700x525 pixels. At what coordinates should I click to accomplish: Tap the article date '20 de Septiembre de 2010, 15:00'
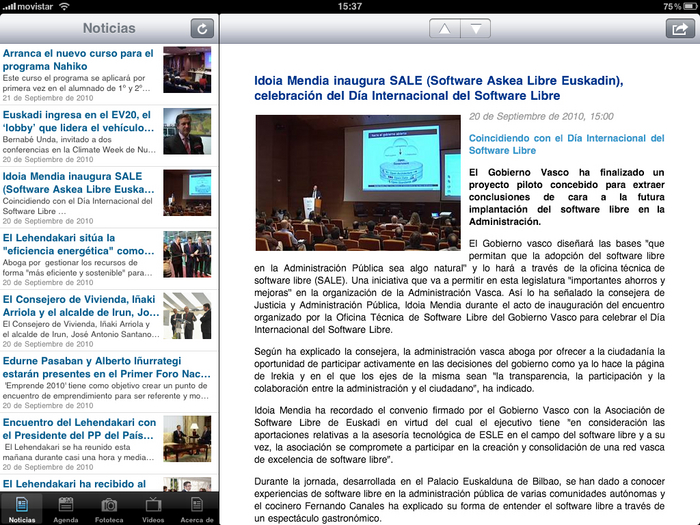point(541,117)
